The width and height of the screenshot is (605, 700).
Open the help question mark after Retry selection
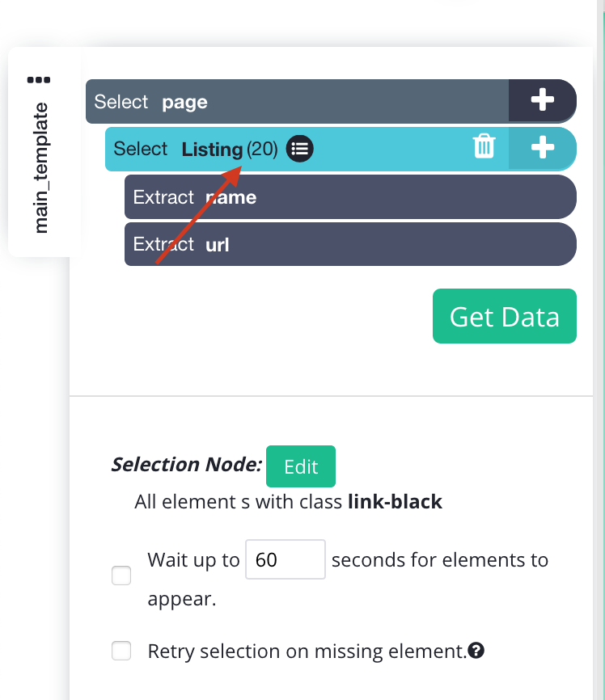476,650
